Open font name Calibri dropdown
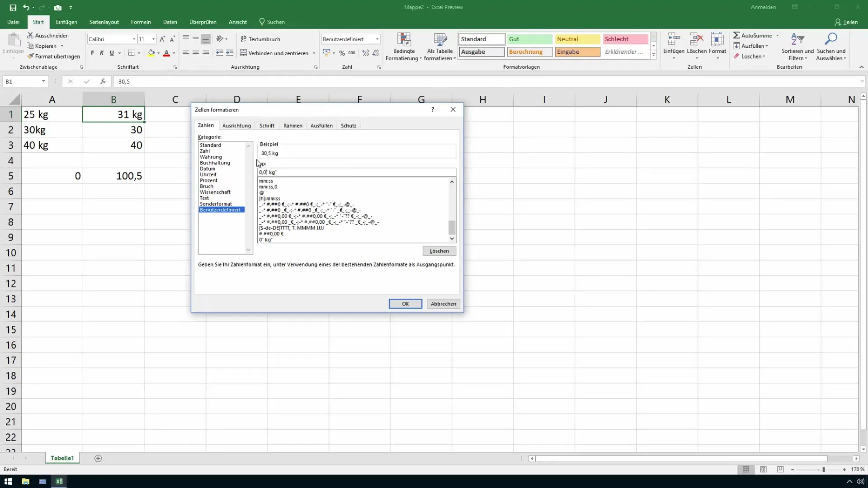868x488 pixels. tap(134, 39)
